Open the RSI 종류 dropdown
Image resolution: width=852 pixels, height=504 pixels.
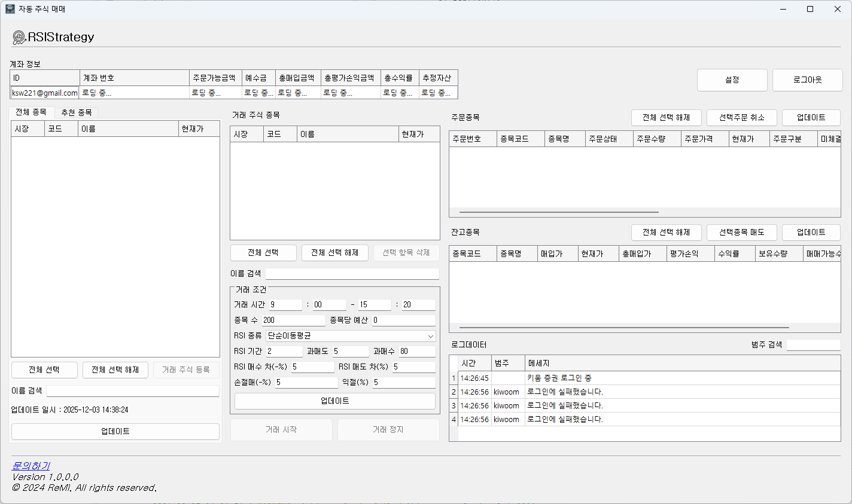(x=350, y=336)
